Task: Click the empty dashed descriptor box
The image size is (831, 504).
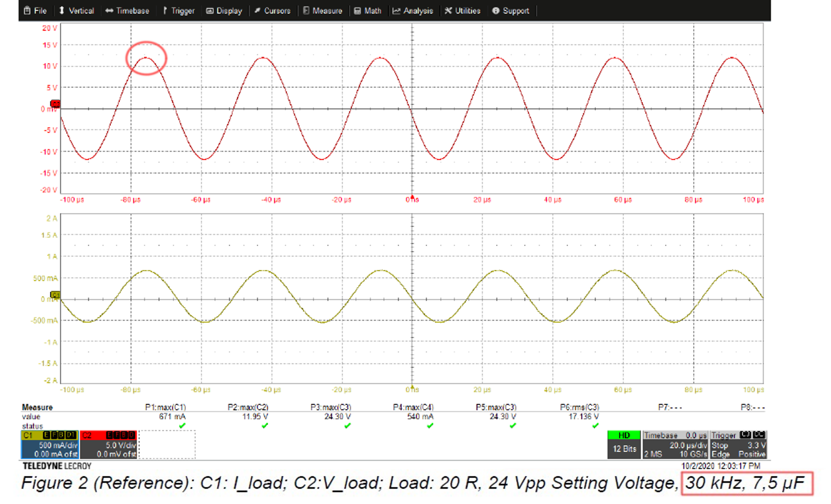Action: coord(167,444)
